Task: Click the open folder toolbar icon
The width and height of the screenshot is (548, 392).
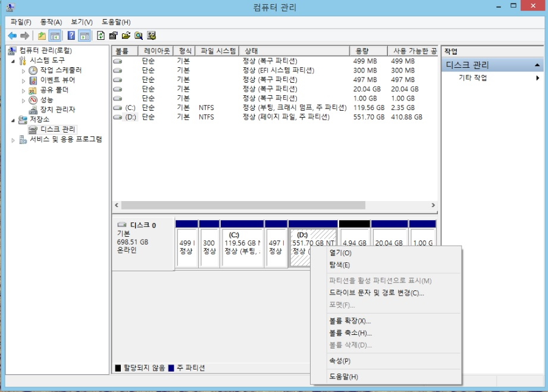Action: point(125,35)
